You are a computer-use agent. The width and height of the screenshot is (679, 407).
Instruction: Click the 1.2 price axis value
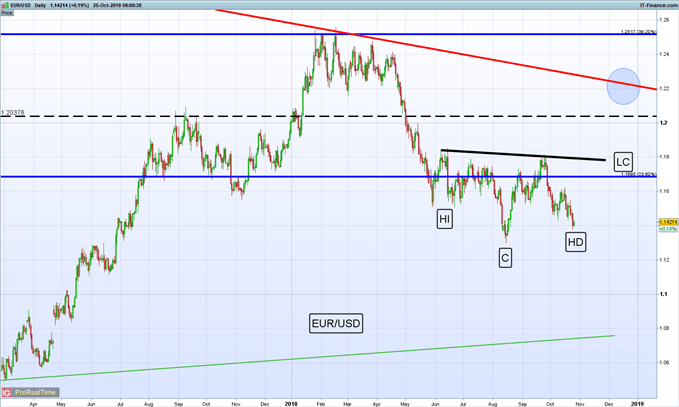pos(663,123)
